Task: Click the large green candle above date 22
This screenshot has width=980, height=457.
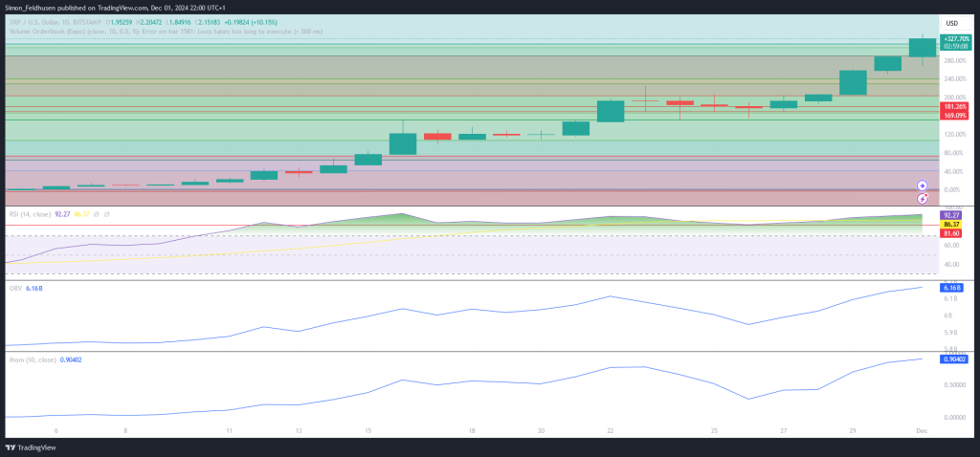Action: point(611,111)
